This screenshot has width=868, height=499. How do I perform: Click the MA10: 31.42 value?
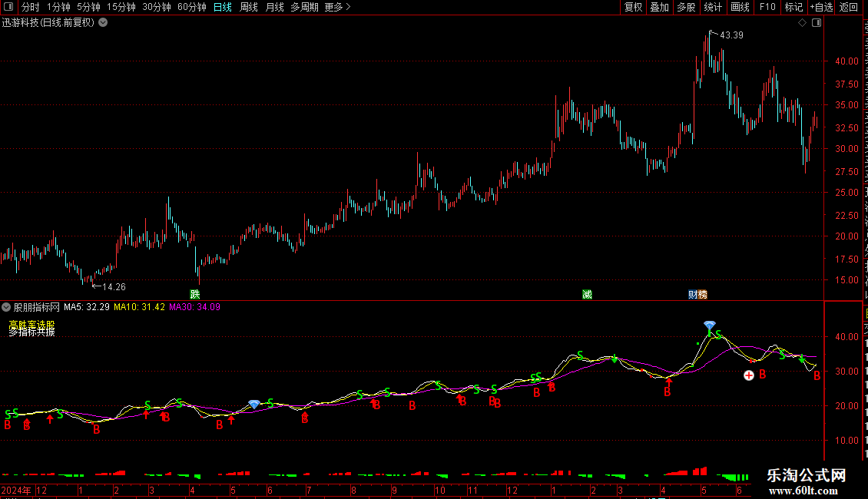coord(140,307)
